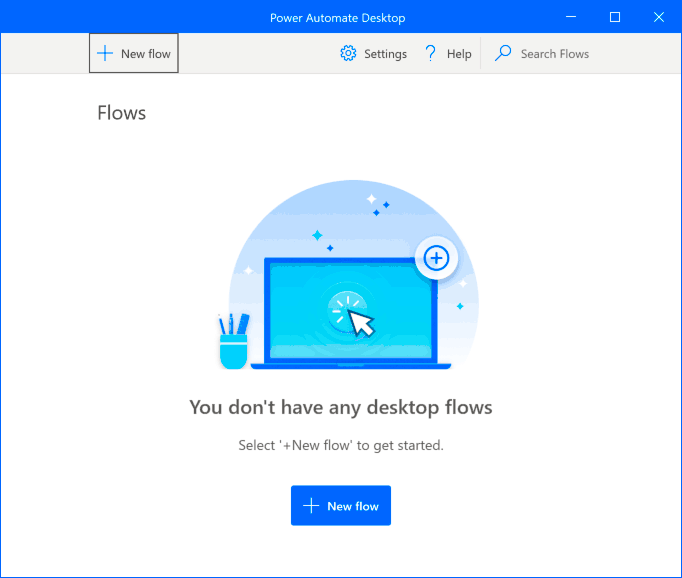The height and width of the screenshot is (578, 682).
Task: Click the Flows heading text
Action: (121, 113)
